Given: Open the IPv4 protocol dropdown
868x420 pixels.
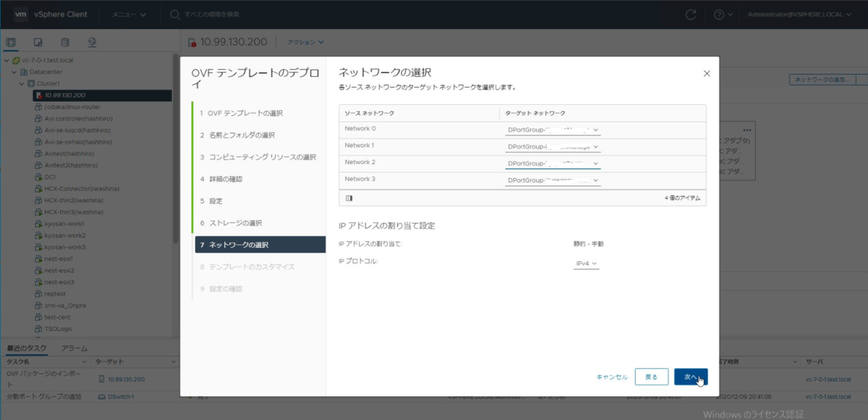Looking at the screenshot, I should pyautogui.click(x=587, y=264).
